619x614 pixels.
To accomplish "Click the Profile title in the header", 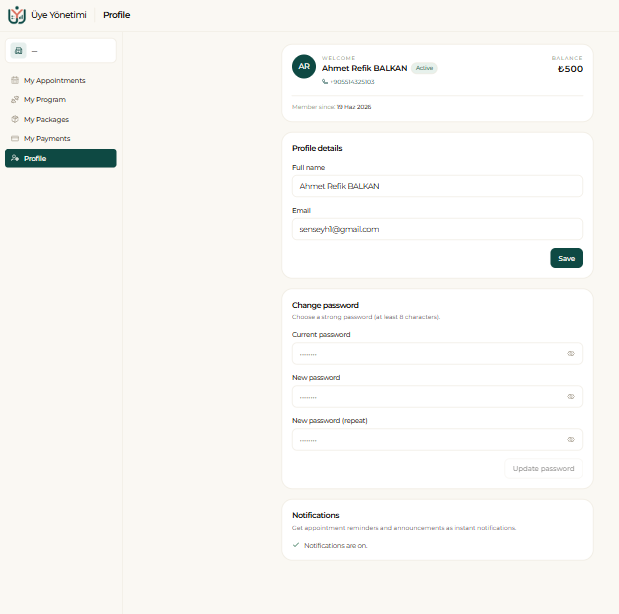I will [116, 15].
